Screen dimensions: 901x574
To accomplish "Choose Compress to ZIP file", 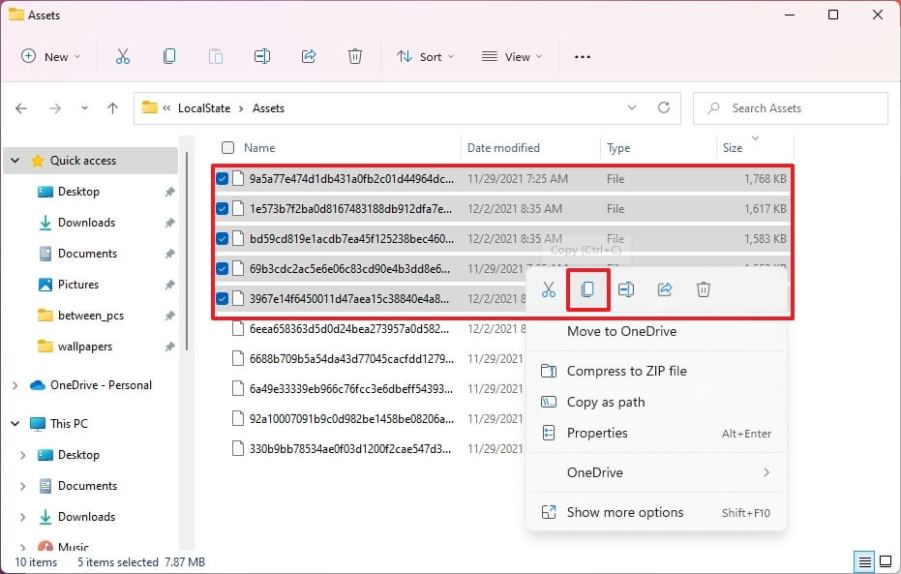I will 657,371.
